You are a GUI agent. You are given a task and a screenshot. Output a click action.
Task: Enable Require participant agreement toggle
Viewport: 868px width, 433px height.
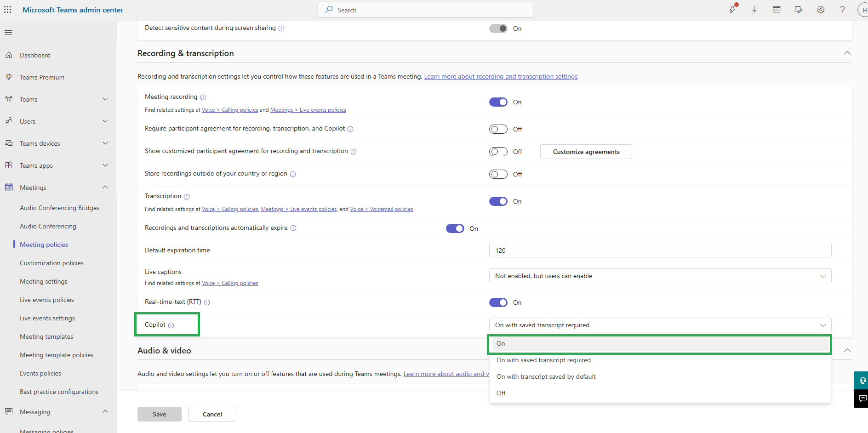coord(498,129)
